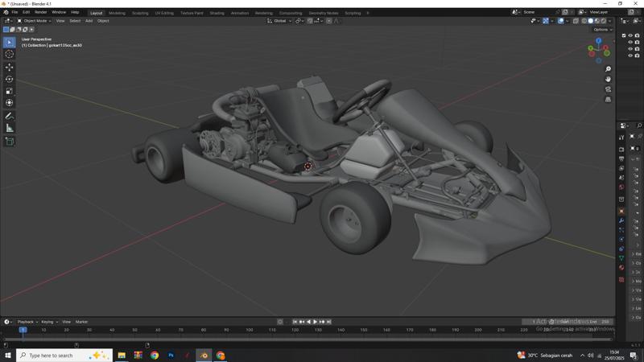Screen dimensions: 644x362
Task: Click the Add menu in the viewport header
Action: click(x=89, y=21)
